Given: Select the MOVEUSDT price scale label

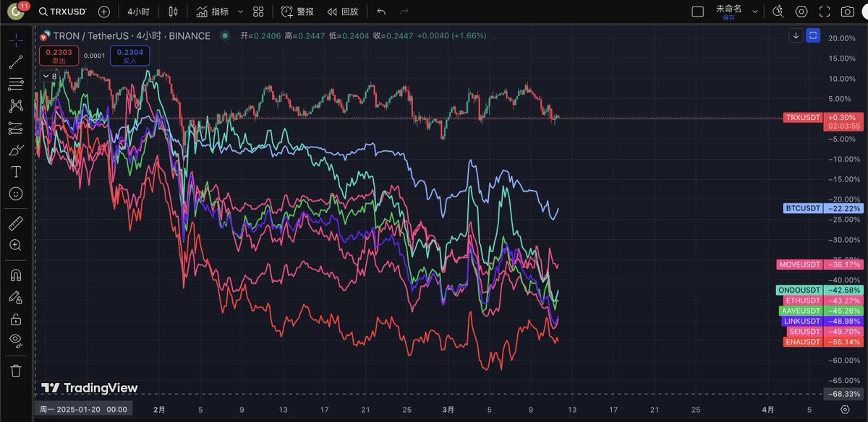Looking at the screenshot, I should pyautogui.click(x=799, y=264).
